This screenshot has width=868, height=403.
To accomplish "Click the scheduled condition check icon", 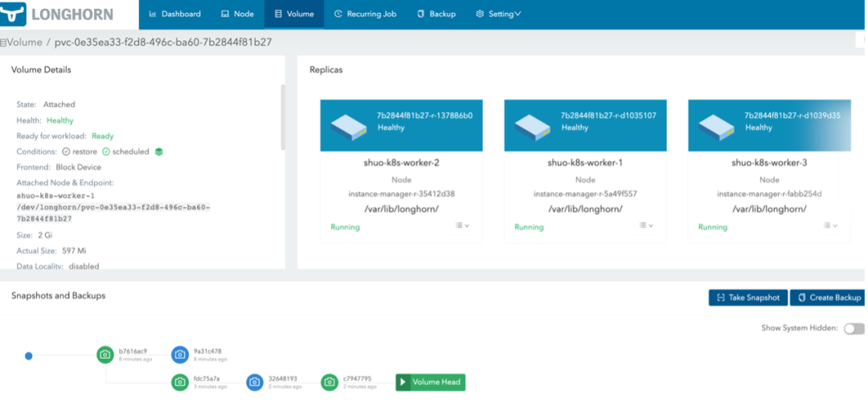I will (106, 152).
